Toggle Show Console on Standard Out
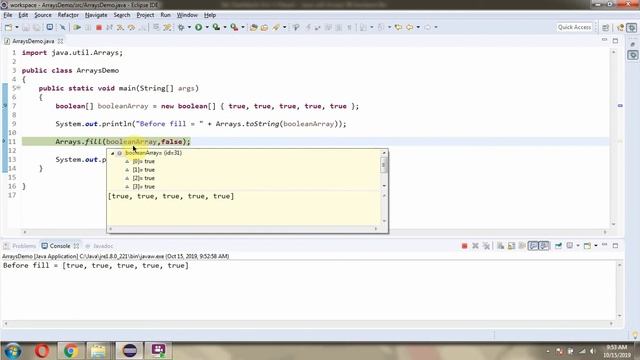 pos(533,246)
